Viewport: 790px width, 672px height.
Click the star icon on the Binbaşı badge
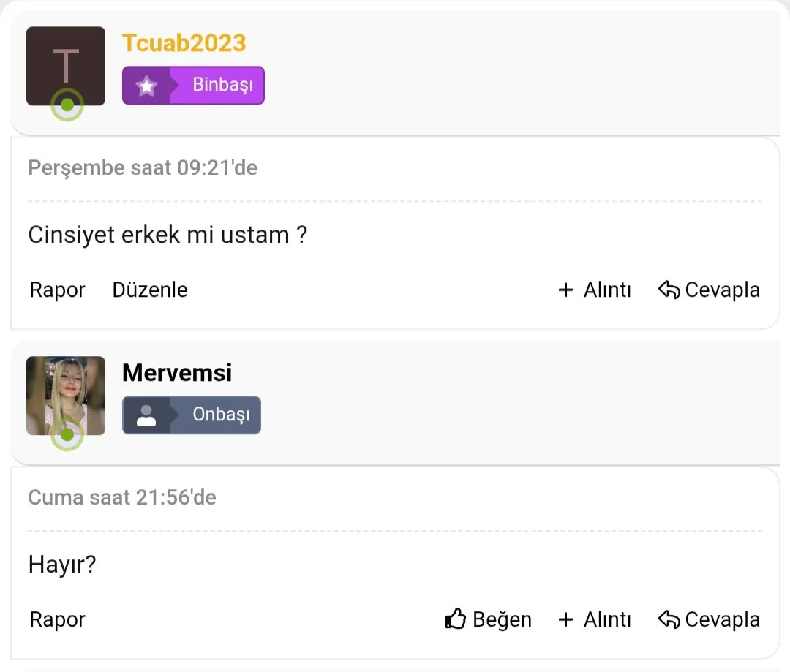tap(146, 86)
